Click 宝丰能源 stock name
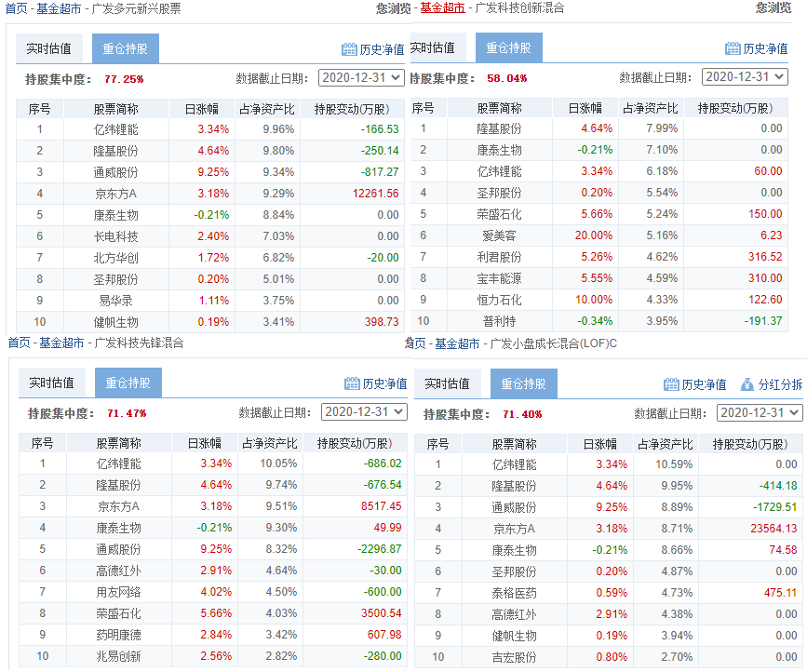 click(499, 278)
